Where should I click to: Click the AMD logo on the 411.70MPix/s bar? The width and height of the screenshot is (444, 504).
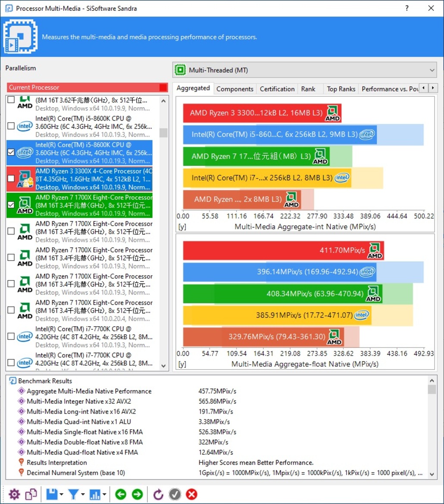(x=375, y=251)
